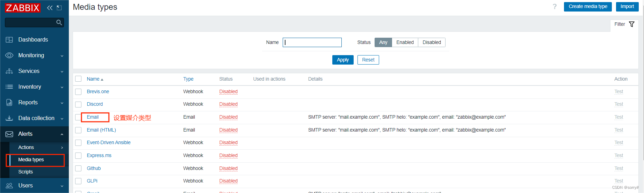Expand the Data collection menu chevron
The image size is (644, 193).
62,119
